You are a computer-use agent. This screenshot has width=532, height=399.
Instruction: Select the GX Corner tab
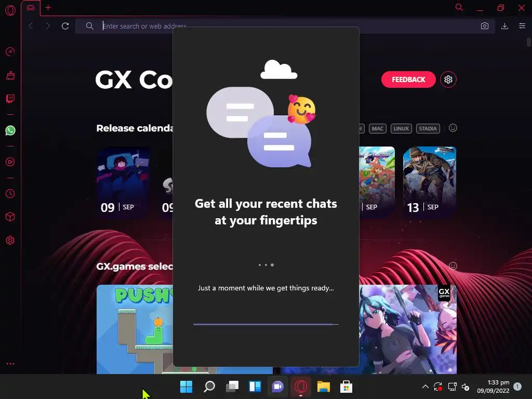[x=31, y=8]
